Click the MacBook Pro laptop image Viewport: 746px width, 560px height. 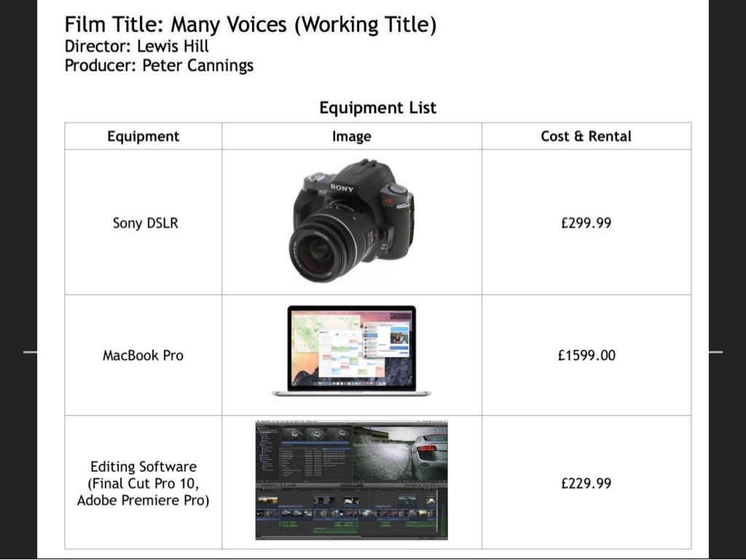pos(352,351)
